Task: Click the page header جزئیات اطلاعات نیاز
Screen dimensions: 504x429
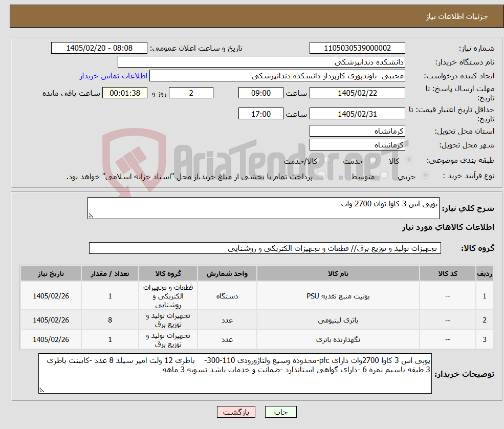Action: pyautogui.click(x=457, y=16)
